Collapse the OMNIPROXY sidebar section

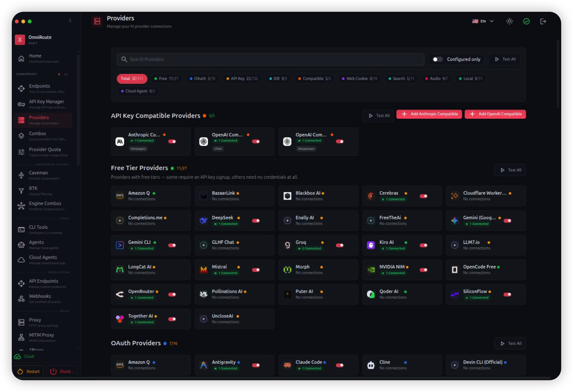[66, 74]
